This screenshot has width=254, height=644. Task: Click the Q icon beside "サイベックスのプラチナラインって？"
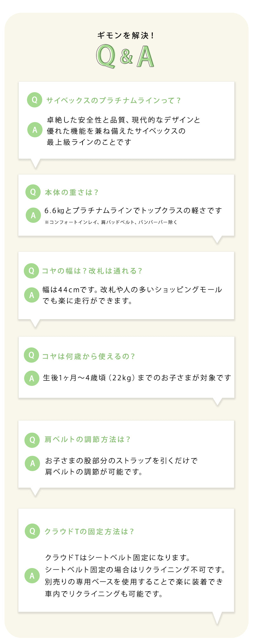point(35,100)
